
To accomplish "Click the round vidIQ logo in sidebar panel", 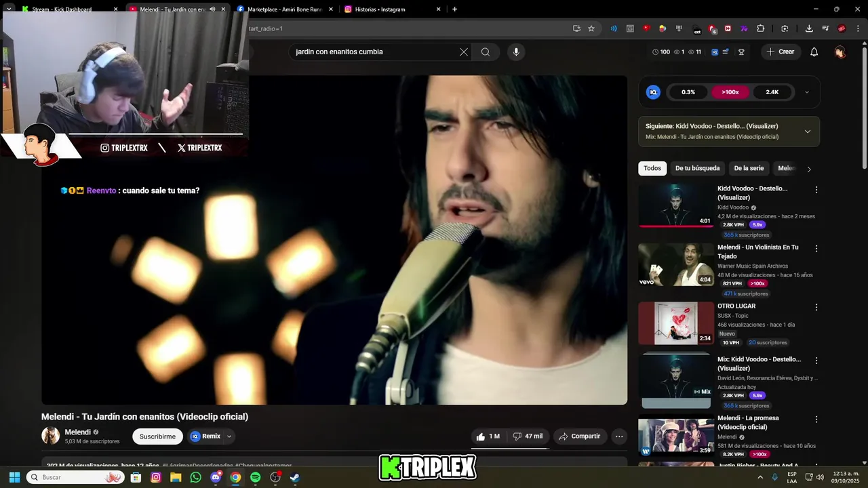I will 653,92.
